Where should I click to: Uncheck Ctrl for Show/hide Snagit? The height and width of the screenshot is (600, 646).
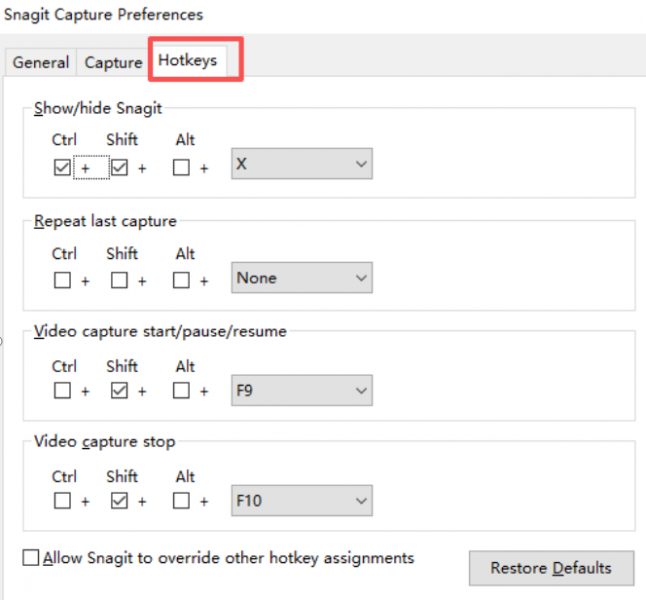tap(62, 167)
